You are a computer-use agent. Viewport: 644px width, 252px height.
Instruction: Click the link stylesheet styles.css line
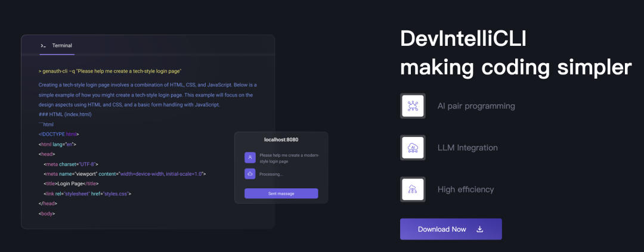pos(87,194)
